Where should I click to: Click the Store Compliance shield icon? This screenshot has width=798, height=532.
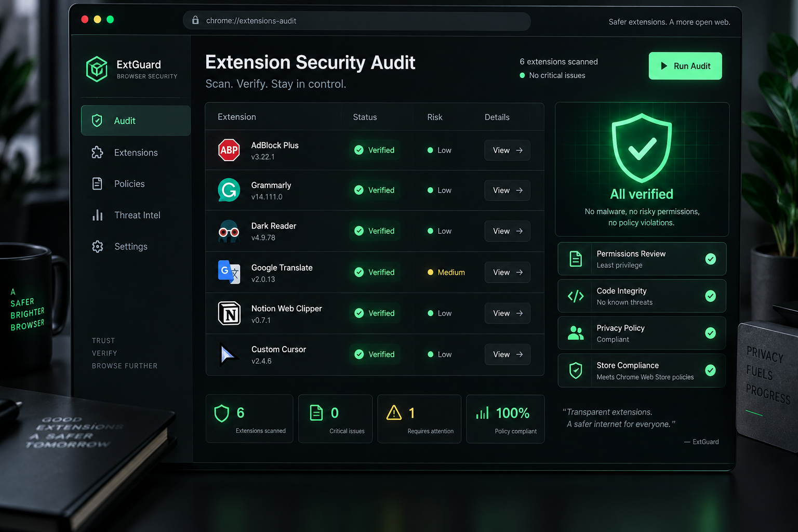tap(576, 370)
